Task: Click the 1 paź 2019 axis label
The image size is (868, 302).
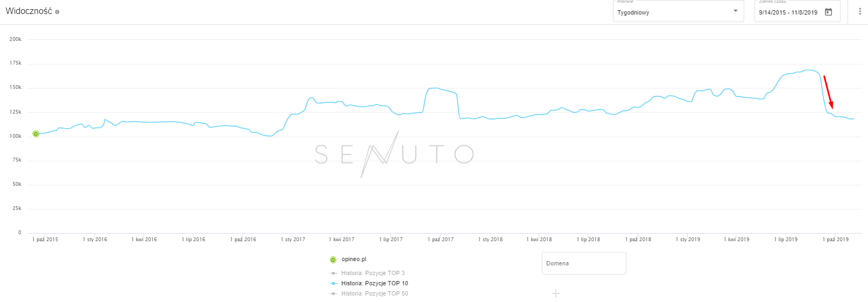Action: pyautogui.click(x=835, y=240)
